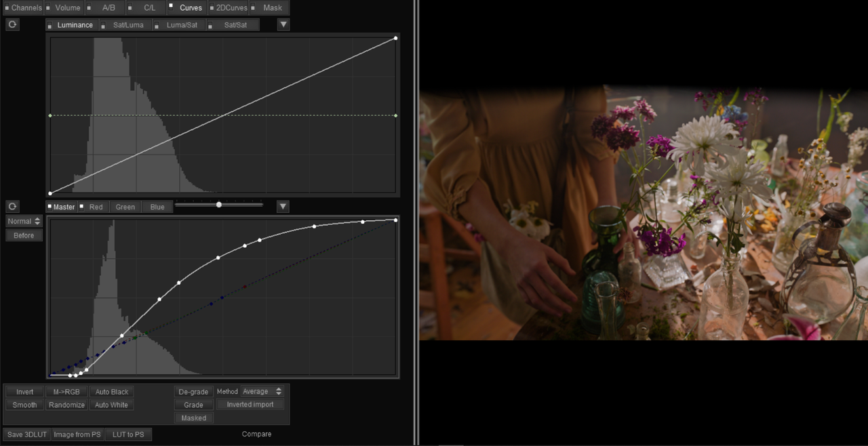This screenshot has width=868, height=446.
Task: Click the M->RGB button
Action: coord(66,392)
